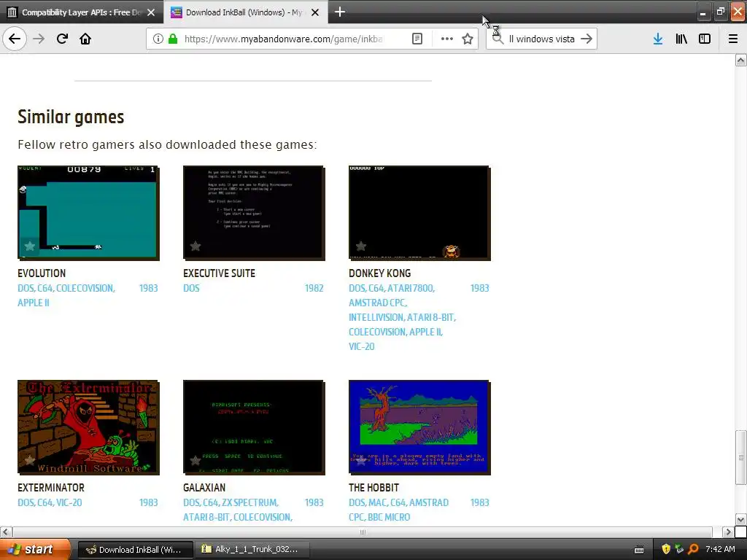This screenshot has width=747, height=560.
Task: Select Download InkBall taskbar button
Action: click(135, 550)
